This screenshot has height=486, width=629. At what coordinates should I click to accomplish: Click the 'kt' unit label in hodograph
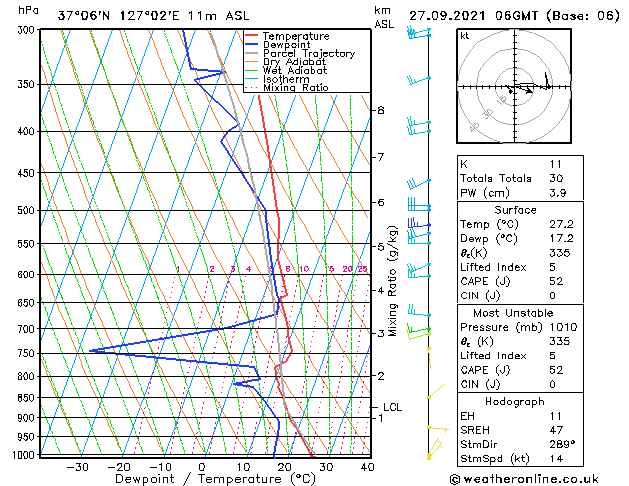[465, 36]
